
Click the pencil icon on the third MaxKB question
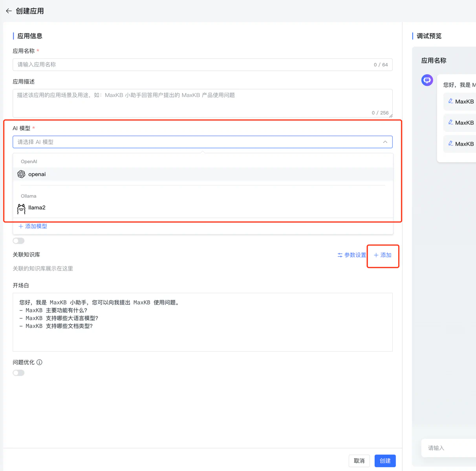point(450,144)
